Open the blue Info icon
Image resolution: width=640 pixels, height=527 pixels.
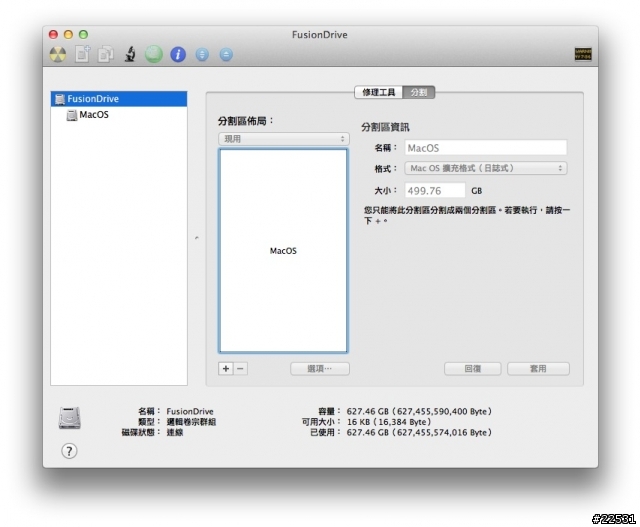[x=178, y=54]
